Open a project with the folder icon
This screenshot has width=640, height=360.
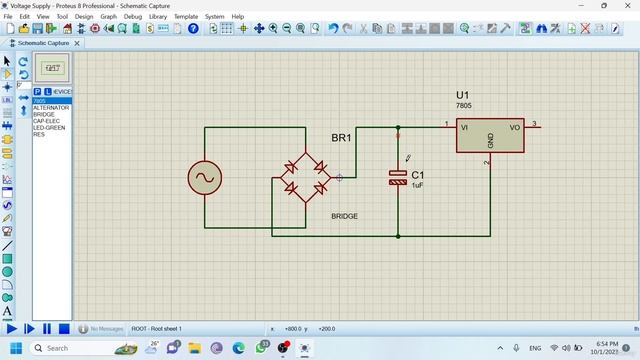24,28
